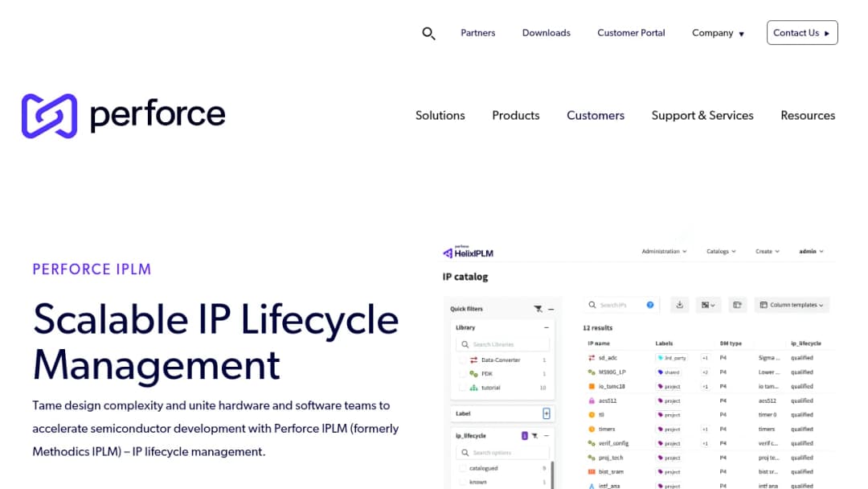This screenshot has height=489, width=868.
Task: Expand the Create dropdown in HelixIPLM
Action: tap(768, 252)
